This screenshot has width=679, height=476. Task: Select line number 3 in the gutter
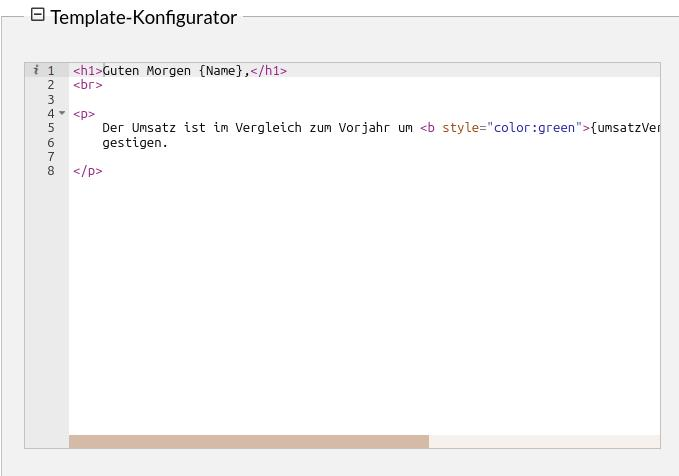tap(50, 99)
